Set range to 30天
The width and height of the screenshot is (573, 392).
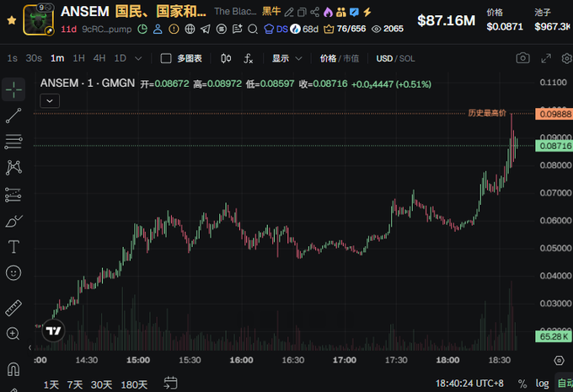click(101, 384)
